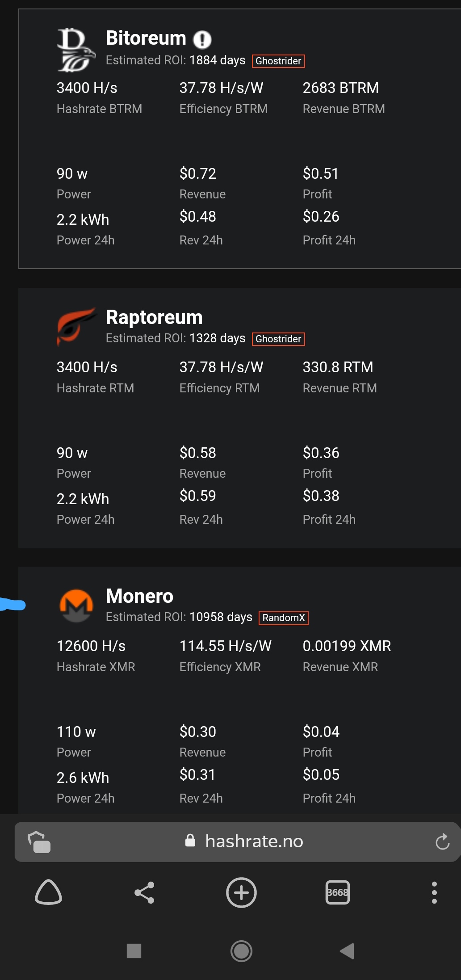The width and height of the screenshot is (461, 980).
Task: Open the Bitoreum title link
Action: point(146,38)
